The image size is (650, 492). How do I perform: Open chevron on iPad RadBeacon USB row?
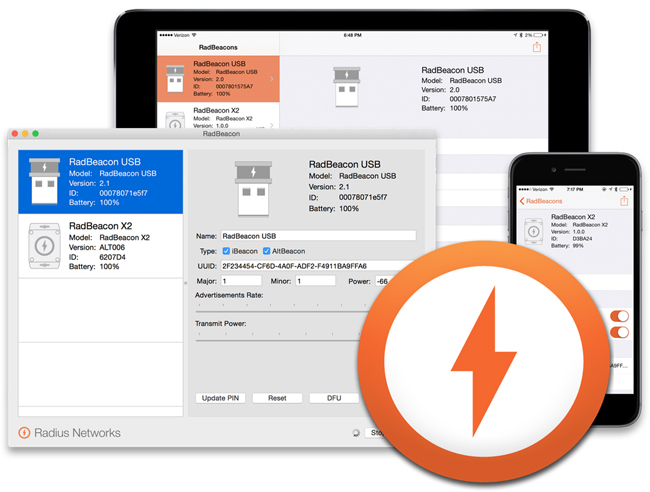click(272, 79)
